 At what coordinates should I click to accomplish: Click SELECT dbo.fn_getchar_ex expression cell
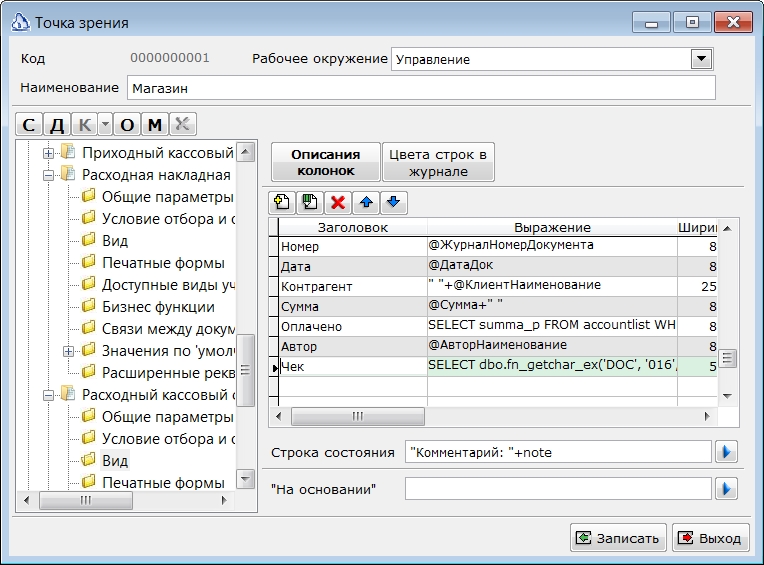552,365
